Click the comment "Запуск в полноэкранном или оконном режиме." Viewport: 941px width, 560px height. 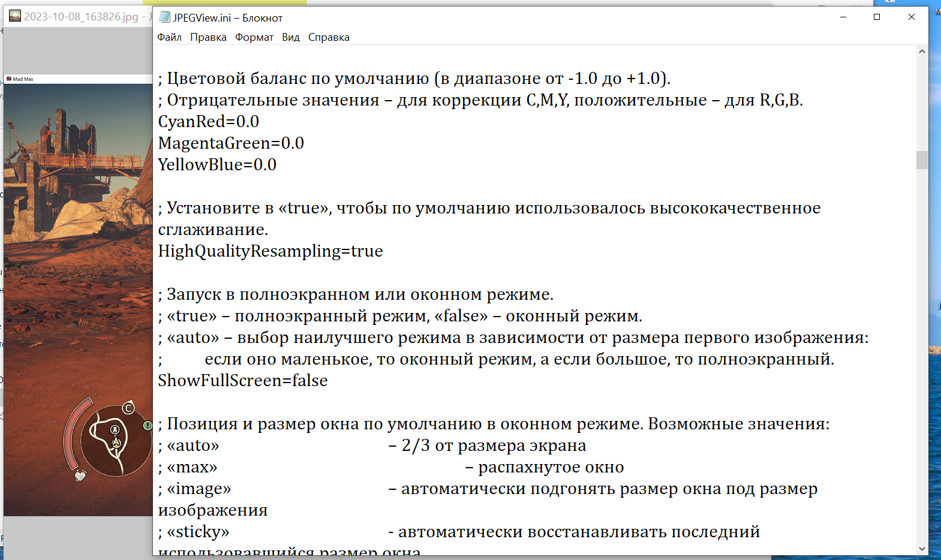coord(360,294)
